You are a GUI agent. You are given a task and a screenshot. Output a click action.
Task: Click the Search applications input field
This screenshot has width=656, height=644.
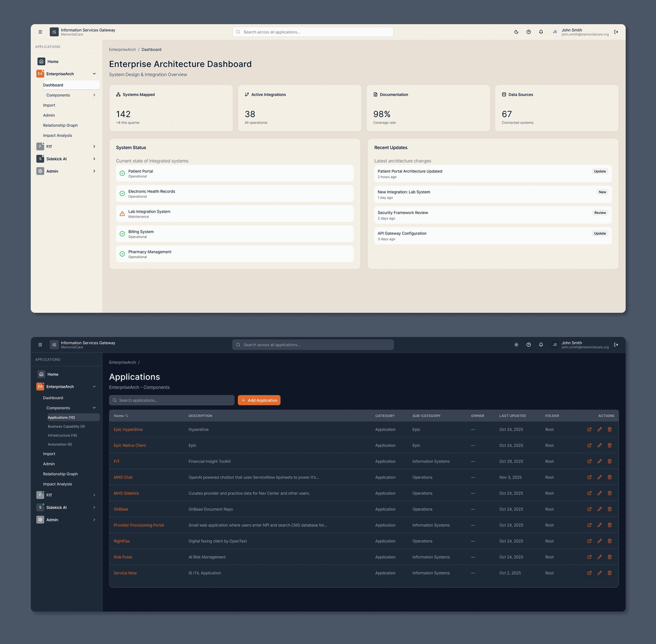click(171, 400)
